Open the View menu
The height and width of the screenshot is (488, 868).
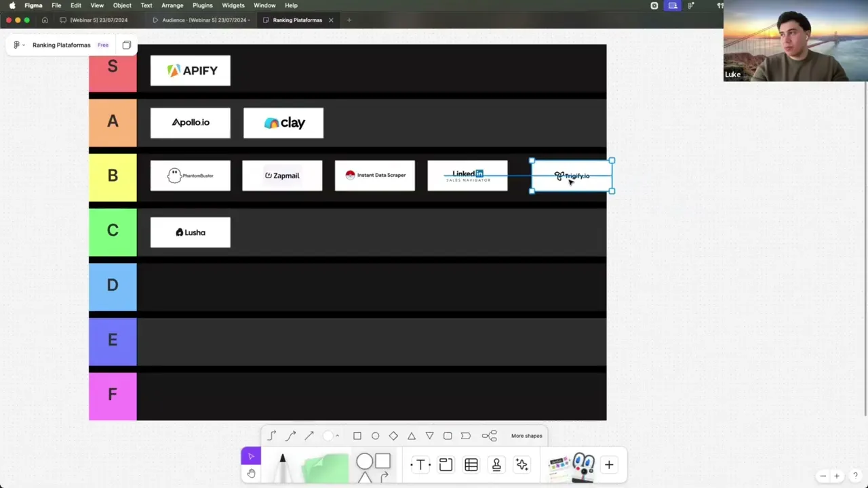tap(97, 5)
